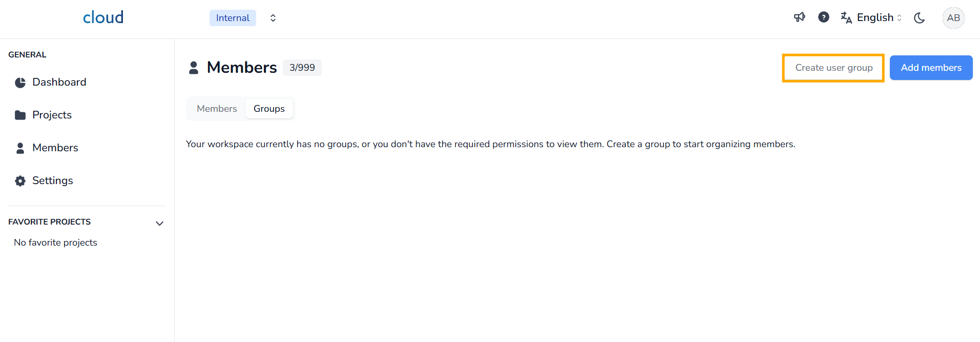The image size is (980, 342).
Task: Click the translate language icon
Action: 846,18
